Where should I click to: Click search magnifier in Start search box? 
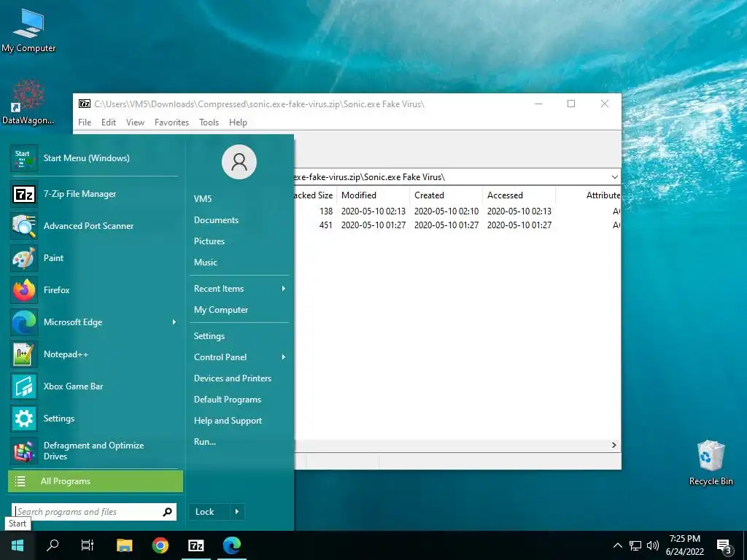(167, 512)
